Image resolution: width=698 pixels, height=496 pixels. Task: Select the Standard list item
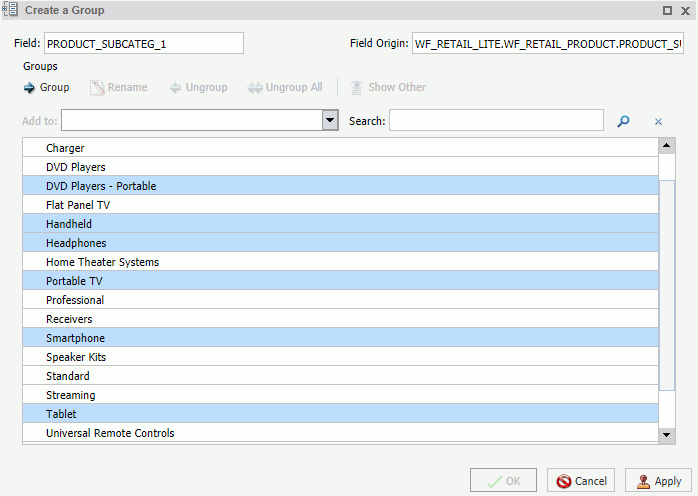341,376
